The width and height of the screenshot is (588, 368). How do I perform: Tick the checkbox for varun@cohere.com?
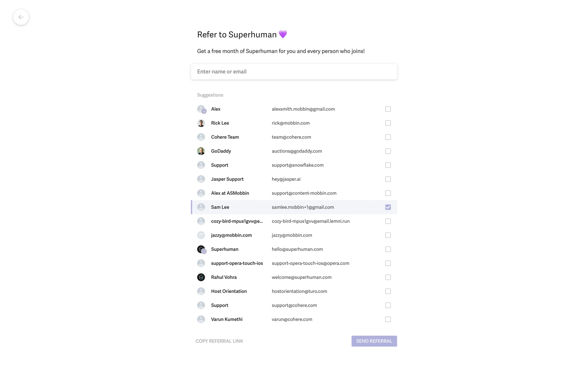(388, 319)
